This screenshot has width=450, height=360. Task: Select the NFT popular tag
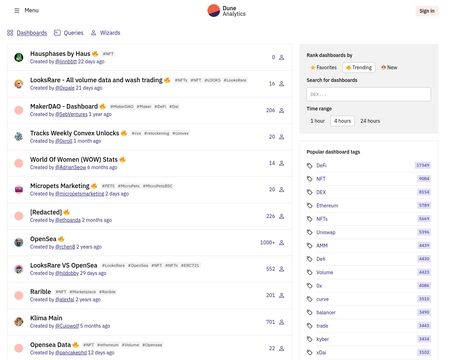click(x=321, y=179)
